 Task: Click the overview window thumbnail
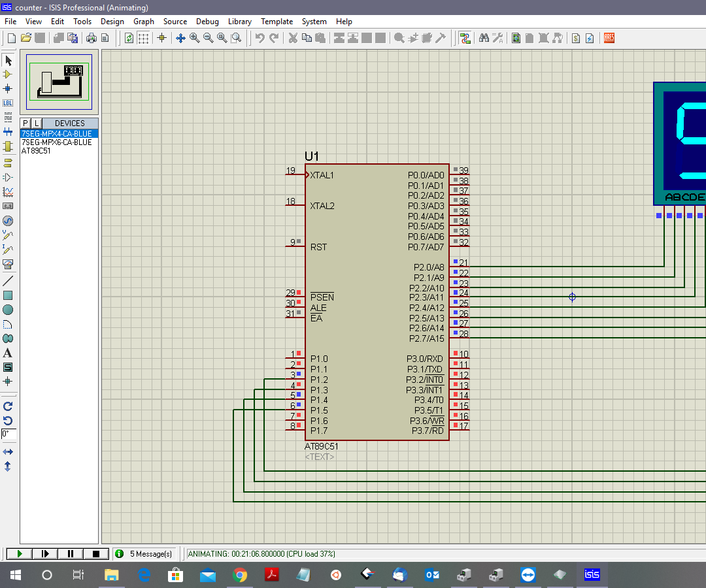pyautogui.click(x=59, y=82)
